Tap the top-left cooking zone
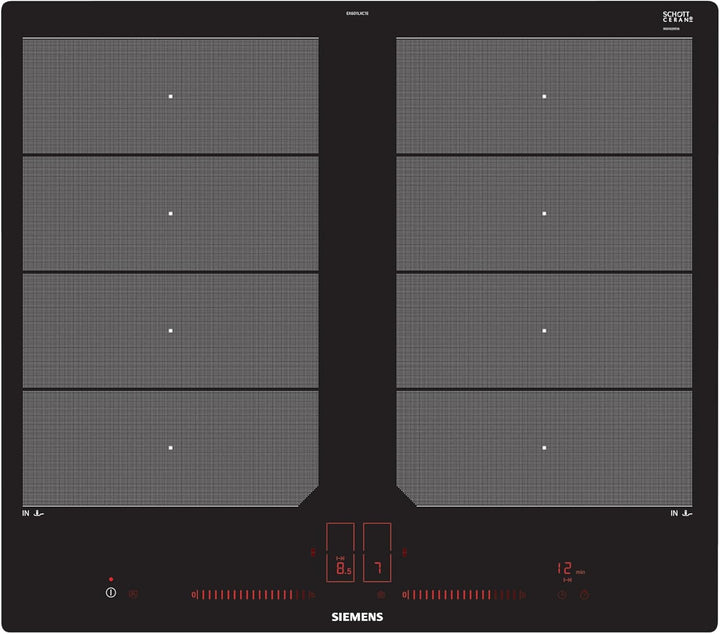The image size is (720, 634). [x=170, y=96]
